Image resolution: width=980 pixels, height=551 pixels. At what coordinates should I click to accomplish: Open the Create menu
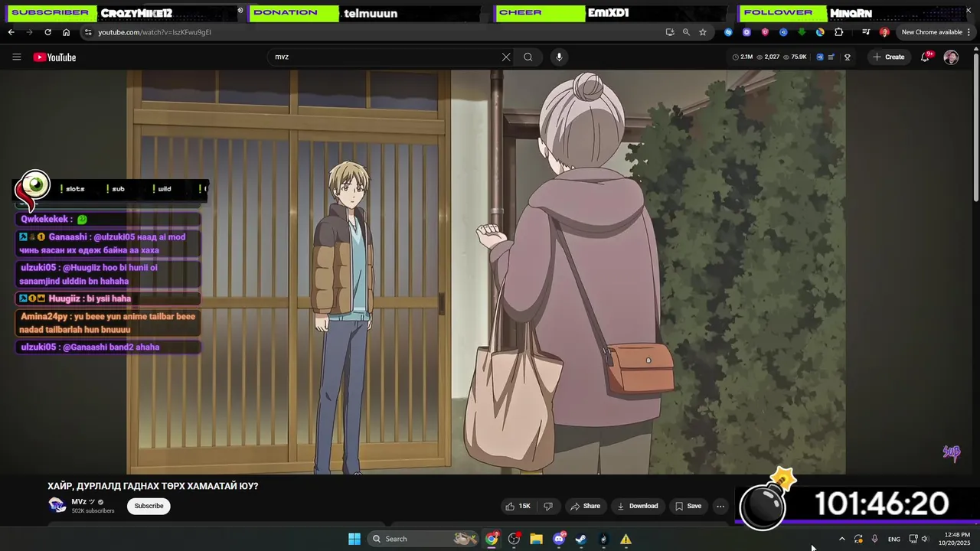click(889, 57)
